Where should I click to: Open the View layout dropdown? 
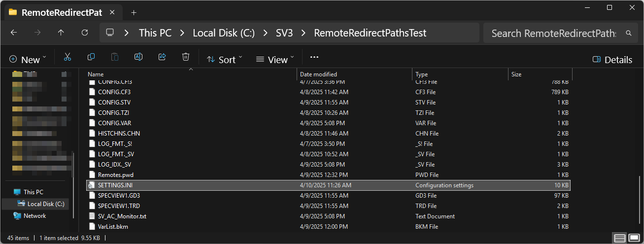coord(275,59)
